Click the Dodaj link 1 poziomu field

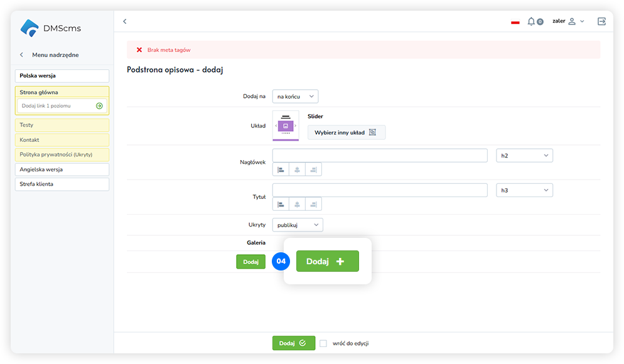(x=62, y=106)
